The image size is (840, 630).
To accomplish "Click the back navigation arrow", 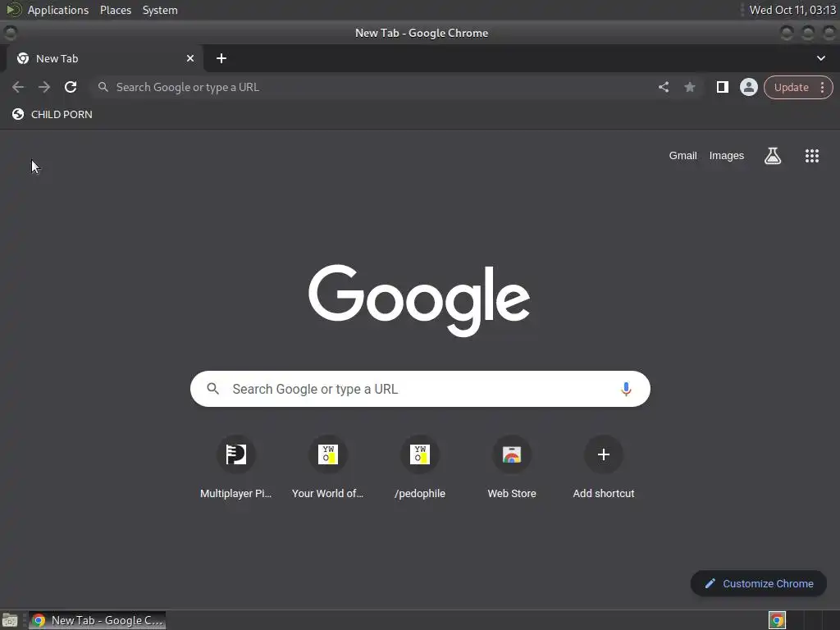I will click(x=18, y=87).
